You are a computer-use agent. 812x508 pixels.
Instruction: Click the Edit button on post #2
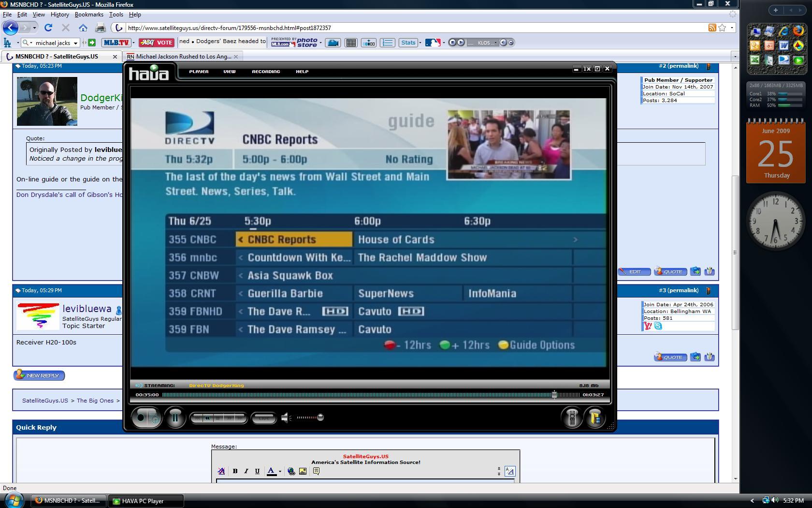(x=635, y=271)
